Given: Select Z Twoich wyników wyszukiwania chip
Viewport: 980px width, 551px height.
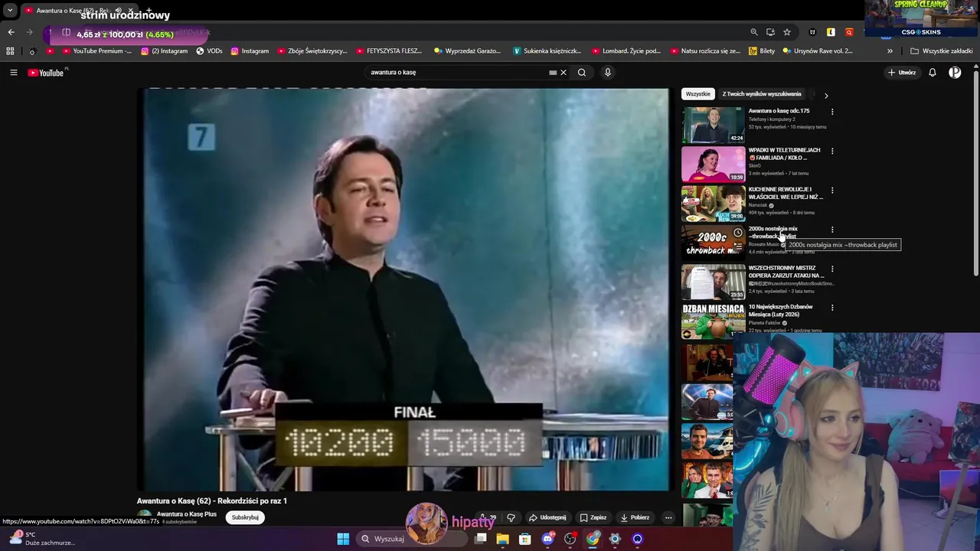Looking at the screenshot, I should pyautogui.click(x=762, y=94).
